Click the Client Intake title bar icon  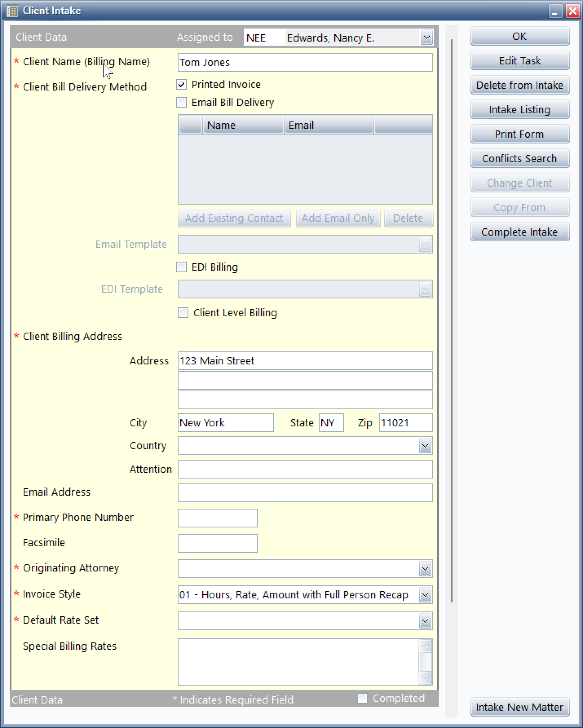12,11
